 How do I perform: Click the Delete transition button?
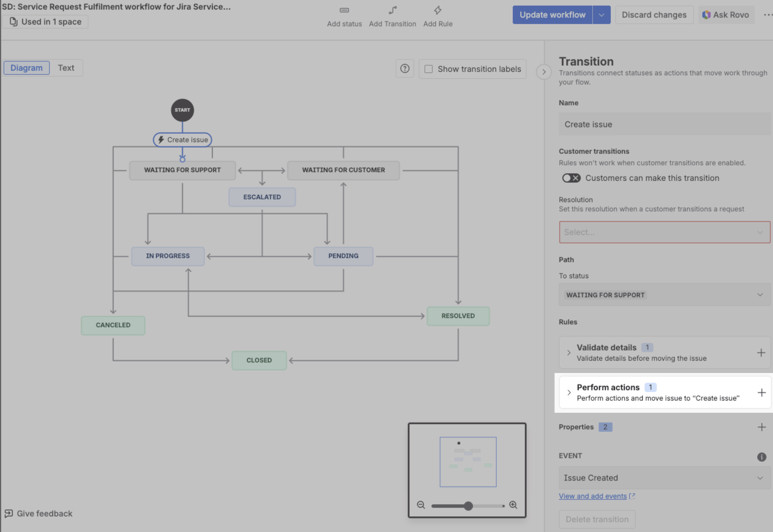[597, 519]
